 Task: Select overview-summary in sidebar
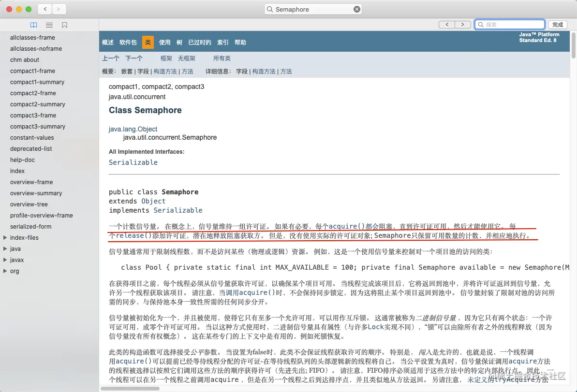pos(36,193)
